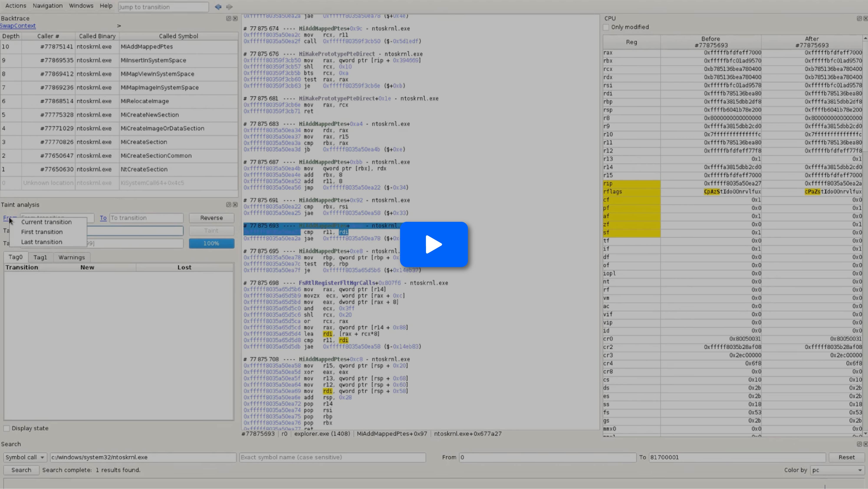This screenshot has width=868, height=489.
Task: Follow the SwapContext link
Action: click(18, 26)
